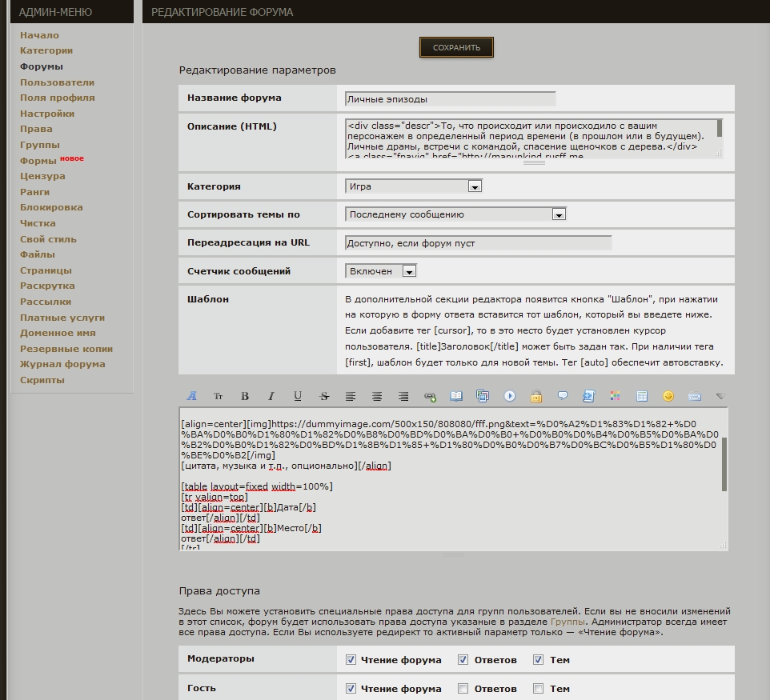The height and width of the screenshot is (700, 770).
Task: Open the smiley emoticon picker
Action: (x=668, y=396)
